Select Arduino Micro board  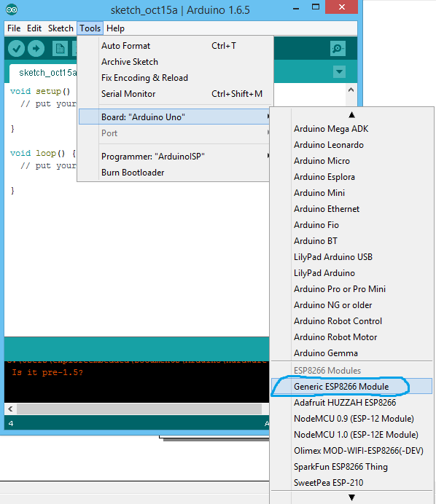coord(351,161)
